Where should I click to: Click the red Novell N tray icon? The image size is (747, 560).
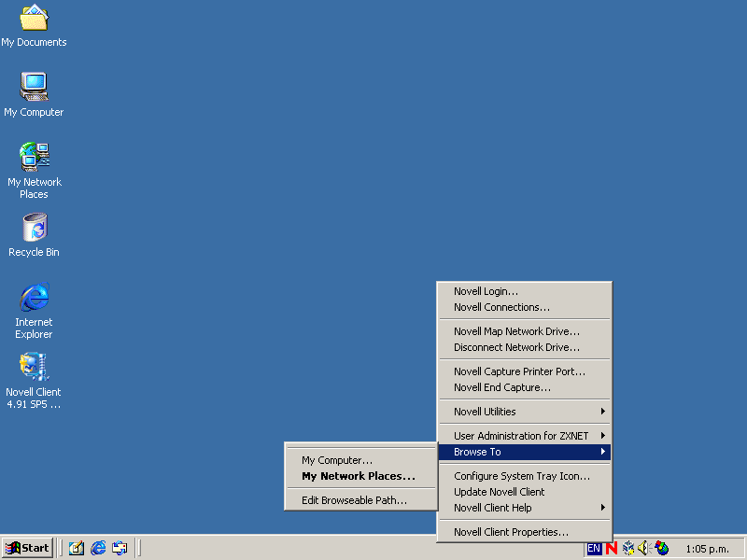tap(612, 548)
